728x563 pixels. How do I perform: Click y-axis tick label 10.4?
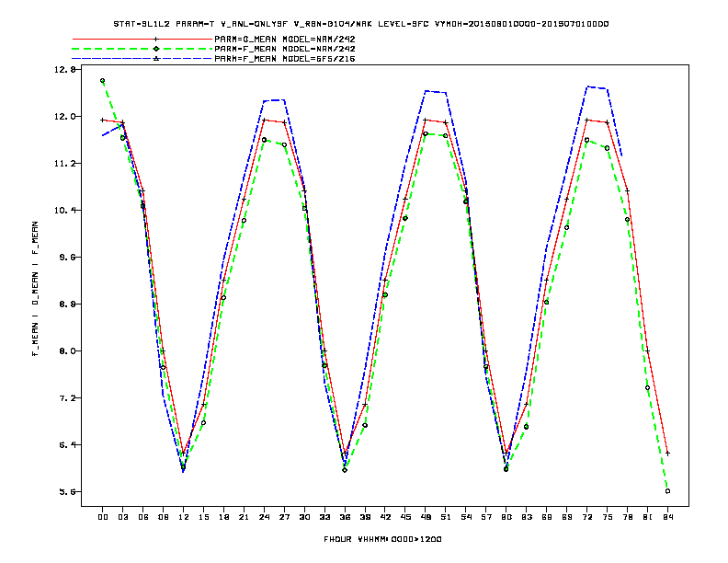pyautogui.click(x=64, y=210)
